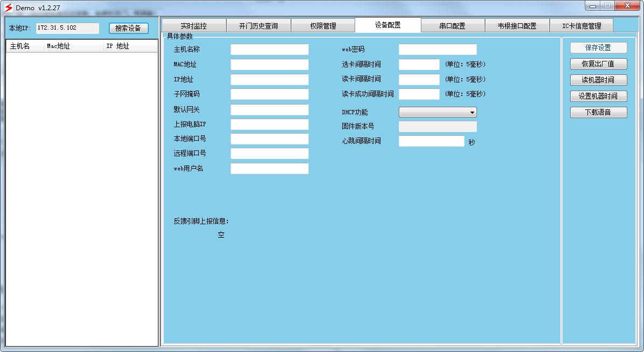Image resolution: width=644 pixels, height=352 pixels.
Task: Click the 设置机器时间 button
Action: pos(598,96)
